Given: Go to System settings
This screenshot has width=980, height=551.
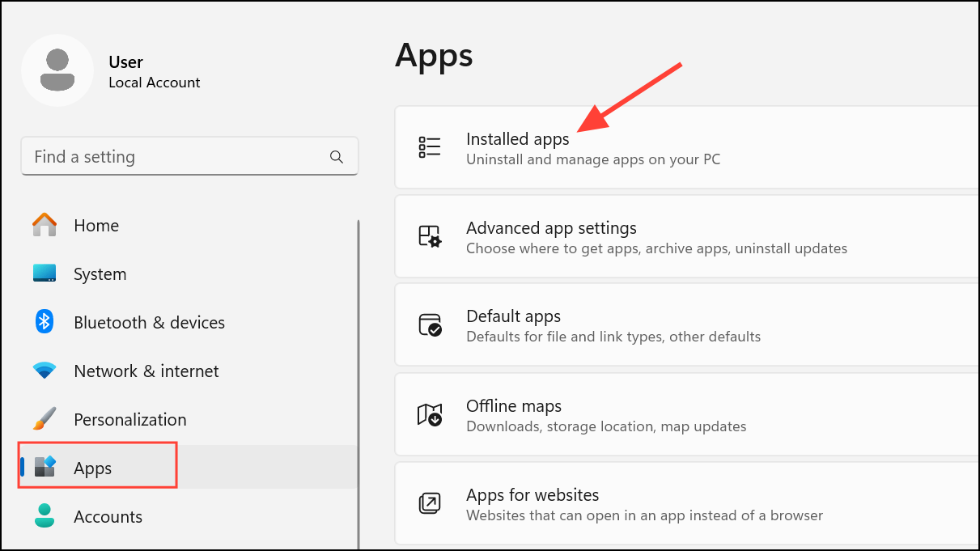Looking at the screenshot, I should tap(189, 273).
